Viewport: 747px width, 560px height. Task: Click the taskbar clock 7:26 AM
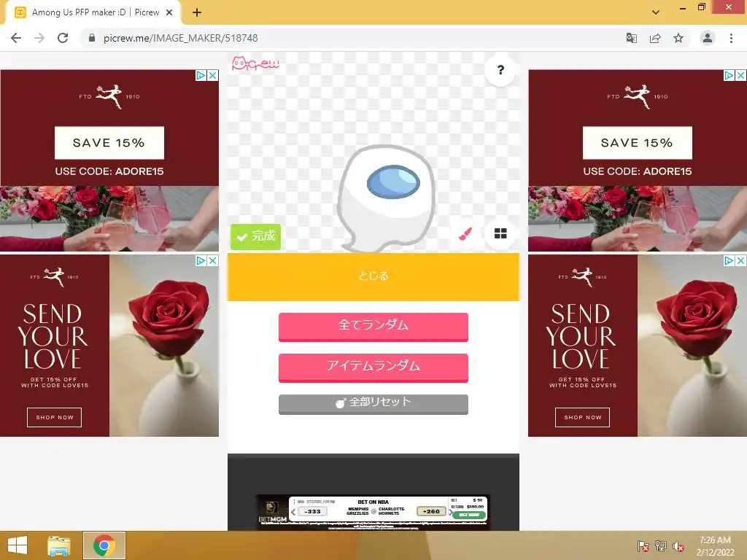[x=715, y=540]
